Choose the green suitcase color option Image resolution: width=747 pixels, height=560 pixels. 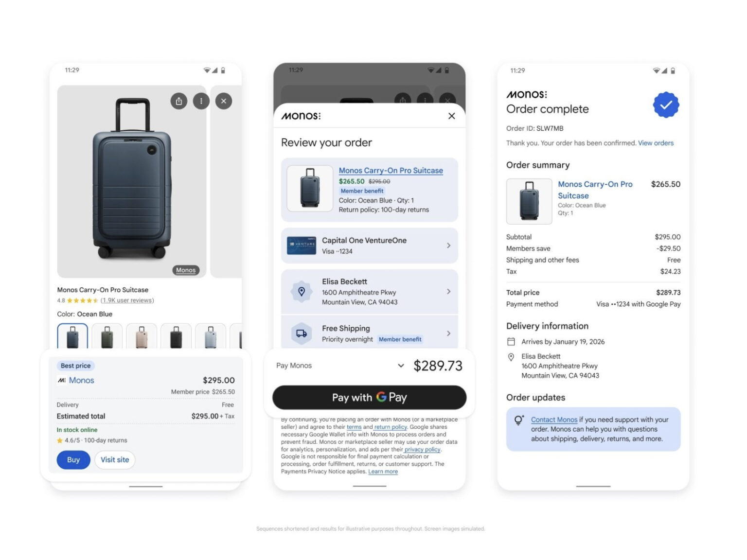click(x=107, y=336)
